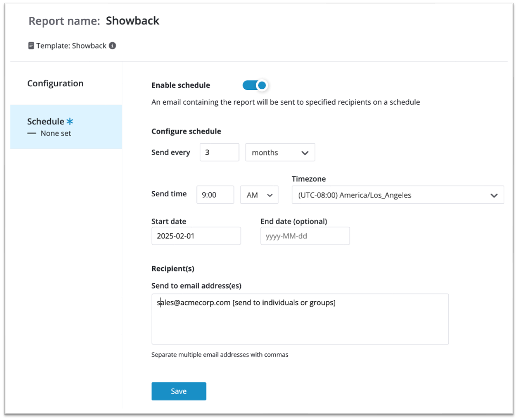Open the months interval dropdown
This screenshot has width=518, height=420.
[x=280, y=152]
